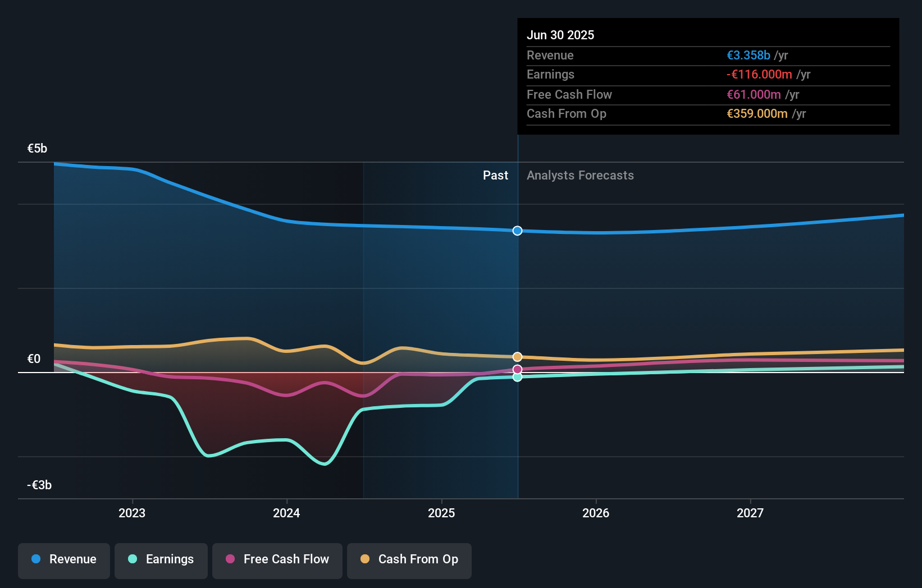The height and width of the screenshot is (588, 922).
Task: Select the blue Revenue data point marker
Action: pos(517,231)
